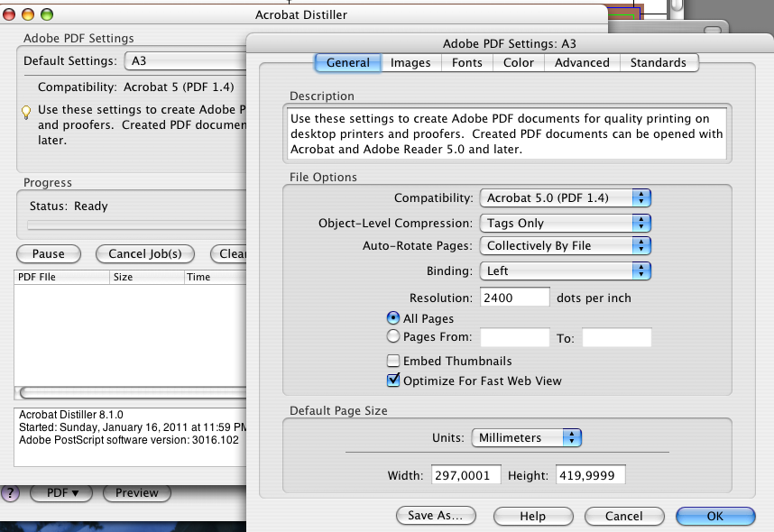
Task: Open the PDF menu button in Distiller
Action: 61,493
